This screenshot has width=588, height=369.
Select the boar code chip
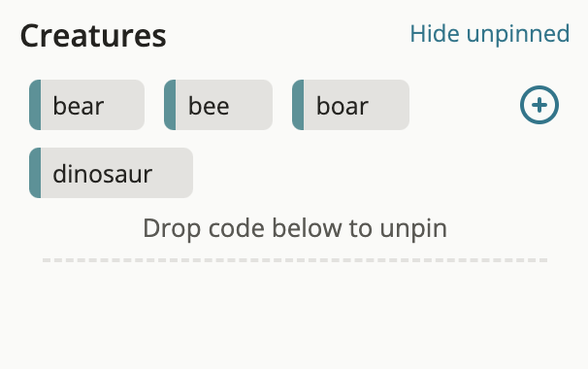(x=350, y=105)
